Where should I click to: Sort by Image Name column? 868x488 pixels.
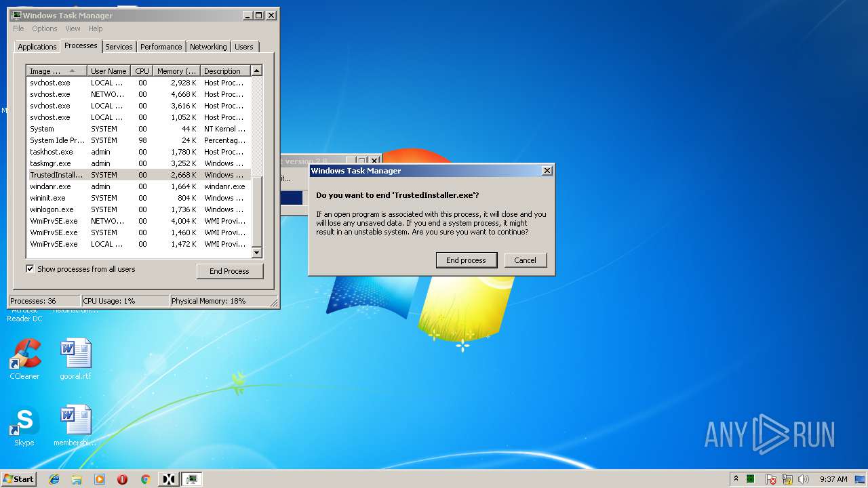coord(57,71)
